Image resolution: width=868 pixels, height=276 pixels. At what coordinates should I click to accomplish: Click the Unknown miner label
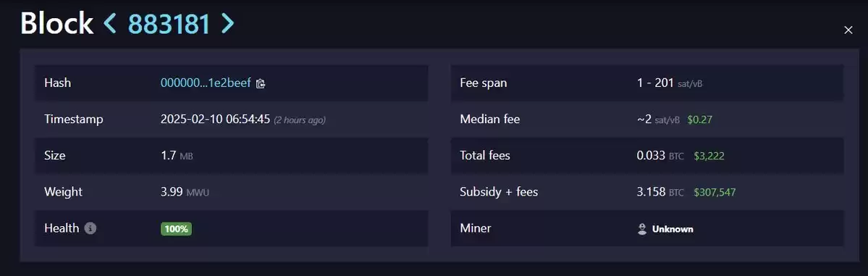(x=673, y=229)
